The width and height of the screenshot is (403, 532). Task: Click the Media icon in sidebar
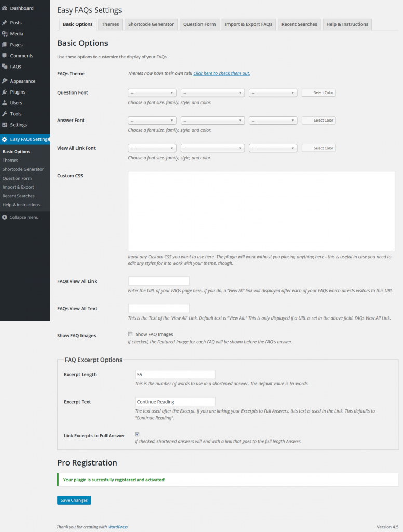click(5, 34)
